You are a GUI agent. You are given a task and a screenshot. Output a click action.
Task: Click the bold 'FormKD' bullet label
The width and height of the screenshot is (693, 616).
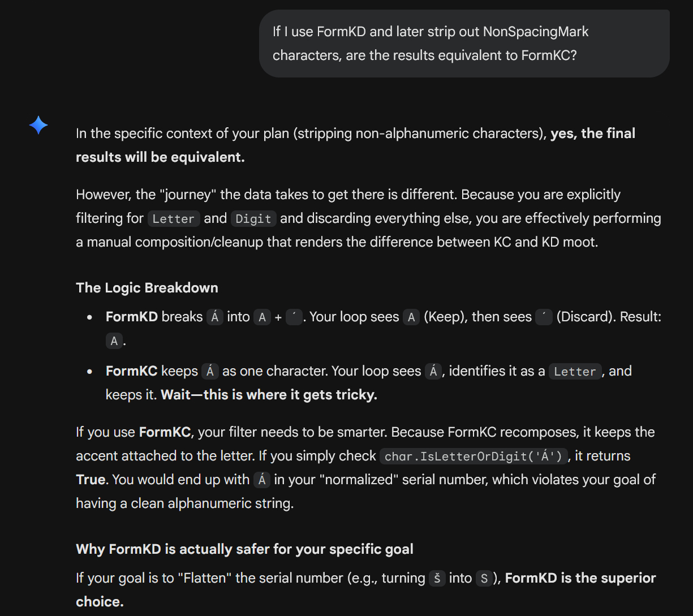(x=131, y=317)
